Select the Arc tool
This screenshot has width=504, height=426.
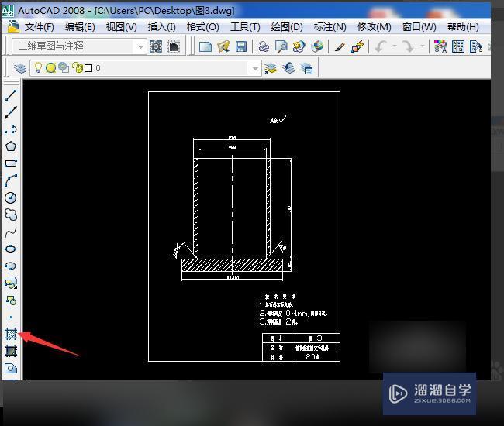(11, 180)
